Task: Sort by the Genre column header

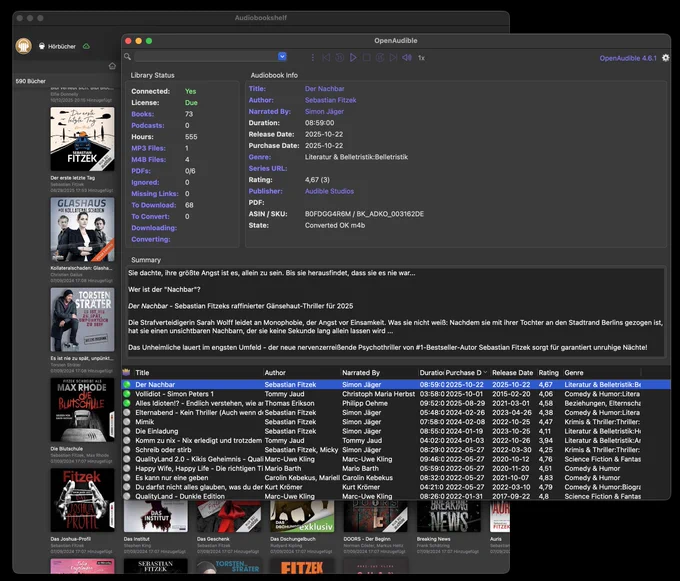Action: (x=602, y=372)
